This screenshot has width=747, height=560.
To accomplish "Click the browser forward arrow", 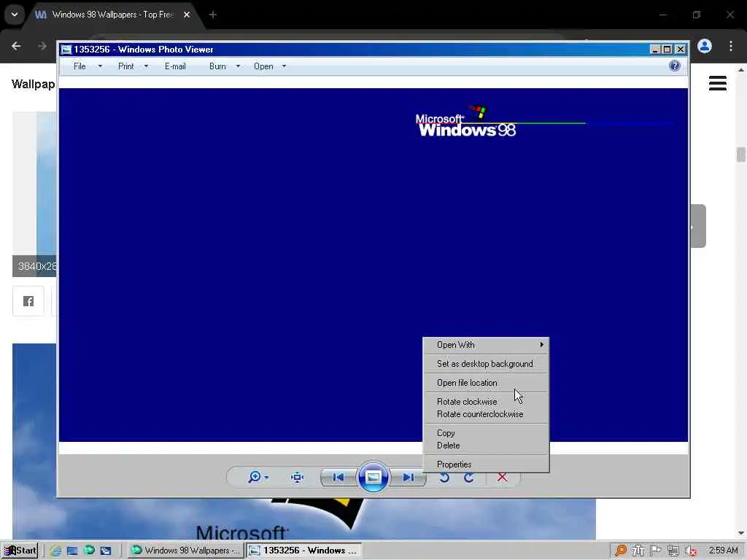I will tap(42, 46).
